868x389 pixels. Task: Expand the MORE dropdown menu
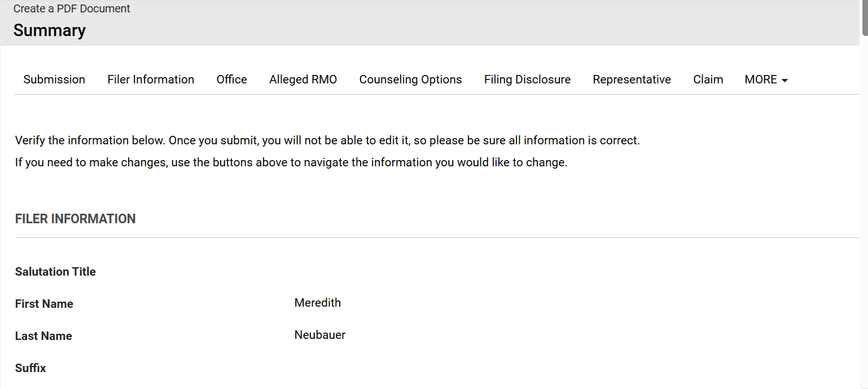(x=766, y=79)
